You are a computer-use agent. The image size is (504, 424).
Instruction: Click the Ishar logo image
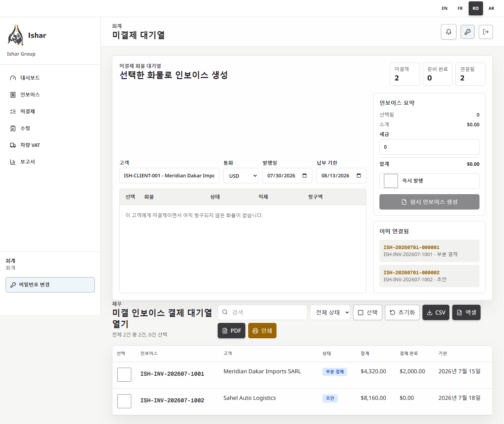(x=16, y=35)
